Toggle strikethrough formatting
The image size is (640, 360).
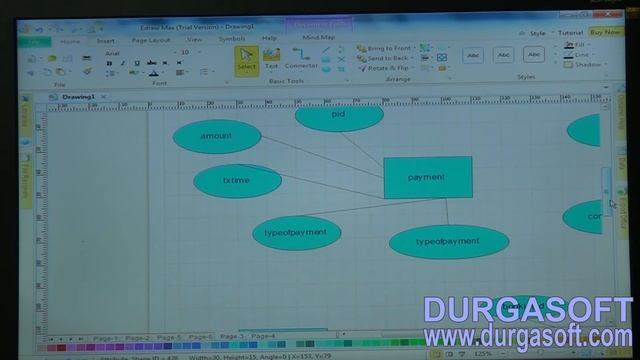151,63
